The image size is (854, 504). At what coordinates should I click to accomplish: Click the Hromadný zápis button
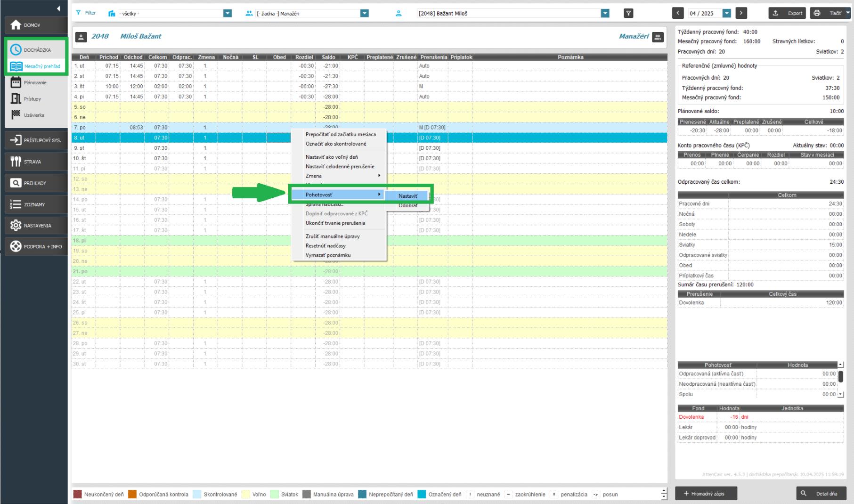tap(706, 493)
